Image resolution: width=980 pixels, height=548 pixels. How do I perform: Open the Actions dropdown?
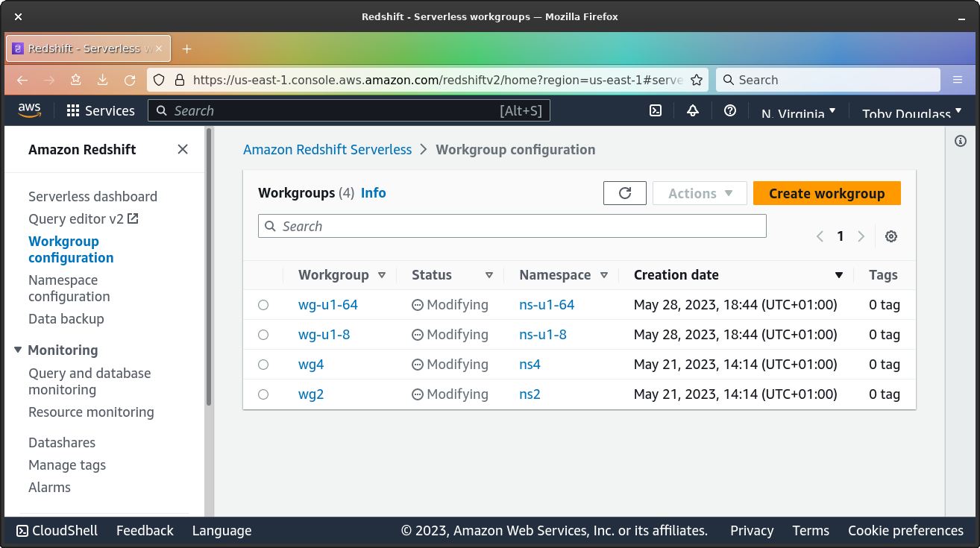[x=700, y=193]
